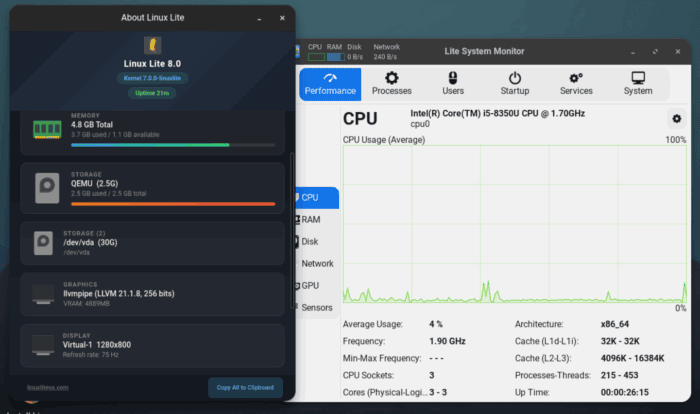This screenshot has height=414, width=700.
Task: Minimize the About Linux Lite window
Action: coord(259,18)
